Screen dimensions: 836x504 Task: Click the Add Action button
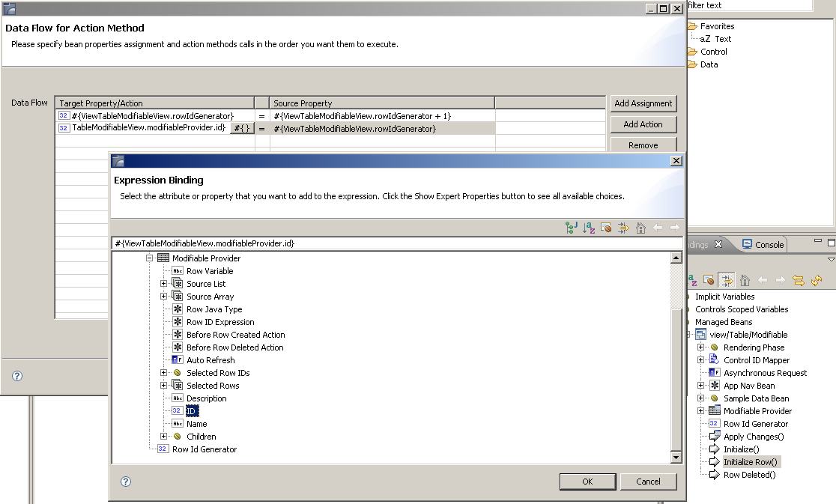[x=643, y=124]
